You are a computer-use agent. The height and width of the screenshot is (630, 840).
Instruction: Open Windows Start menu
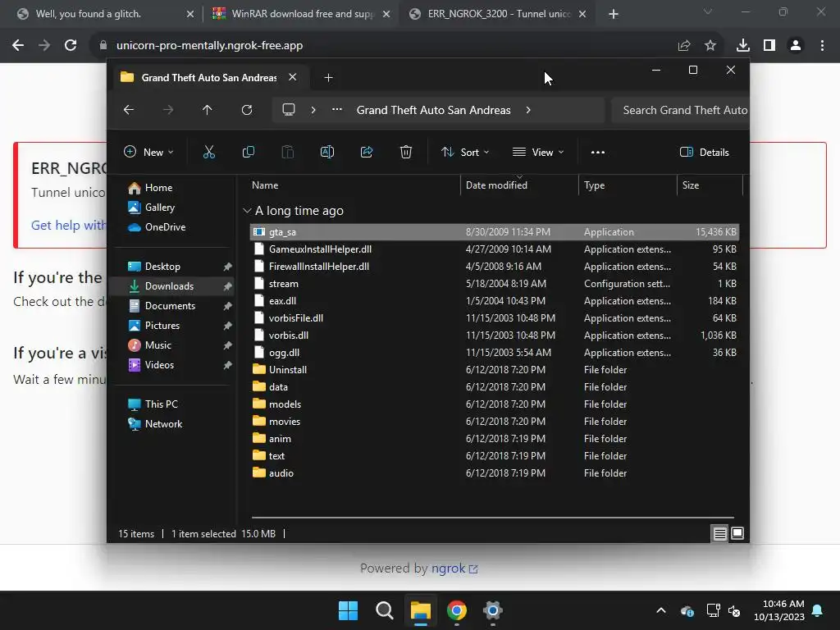(348, 610)
